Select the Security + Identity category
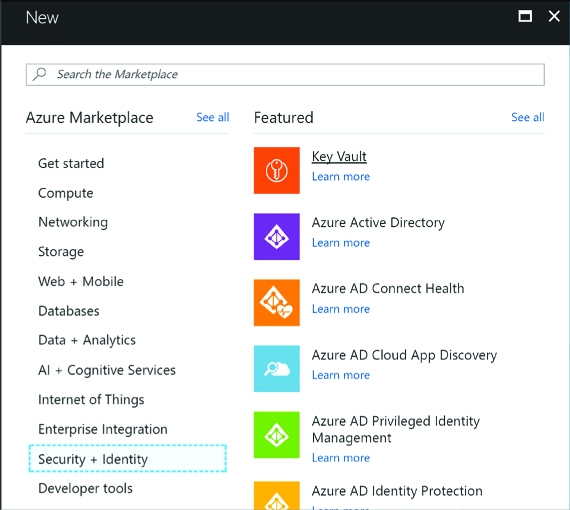 [x=128, y=459]
